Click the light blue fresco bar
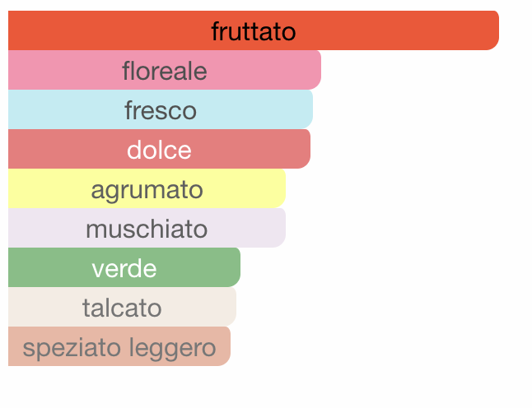 [x=161, y=109]
